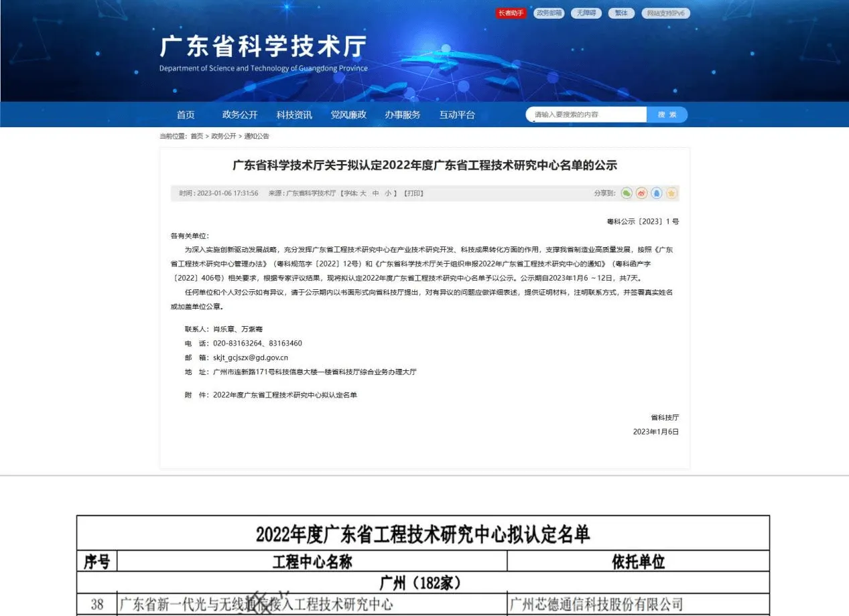Click the 政务公开 breadcrumb link
Screen dimensions: 849x616
point(224,137)
